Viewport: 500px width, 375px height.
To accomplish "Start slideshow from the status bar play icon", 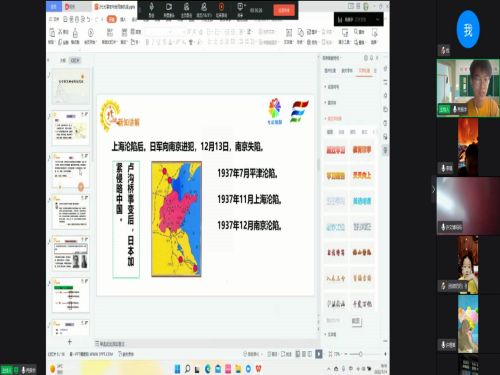I will [319, 354].
